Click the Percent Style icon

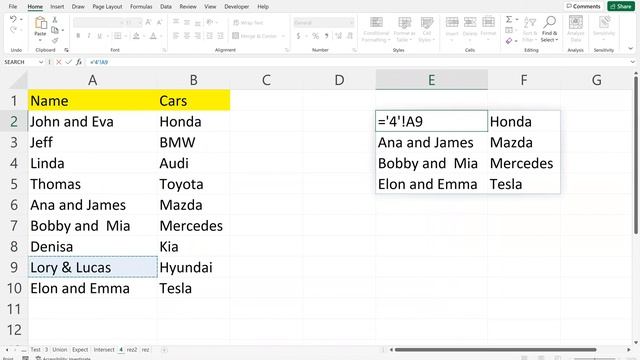(316, 36)
